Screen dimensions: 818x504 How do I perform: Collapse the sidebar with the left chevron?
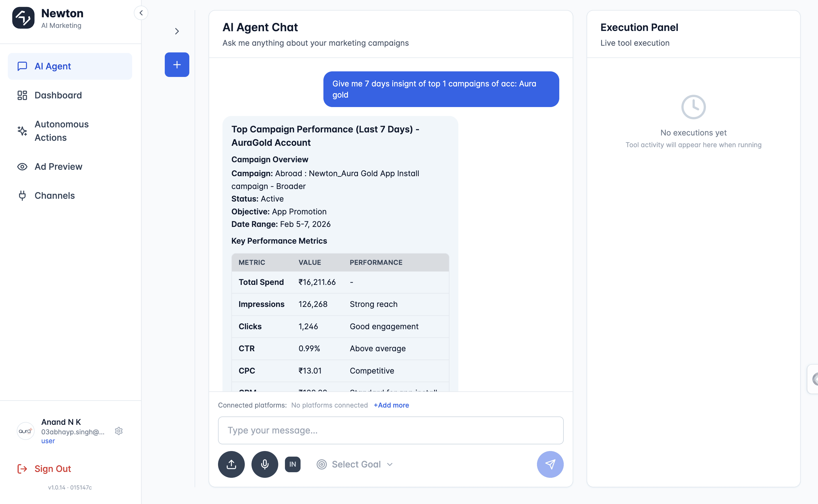point(141,13)
